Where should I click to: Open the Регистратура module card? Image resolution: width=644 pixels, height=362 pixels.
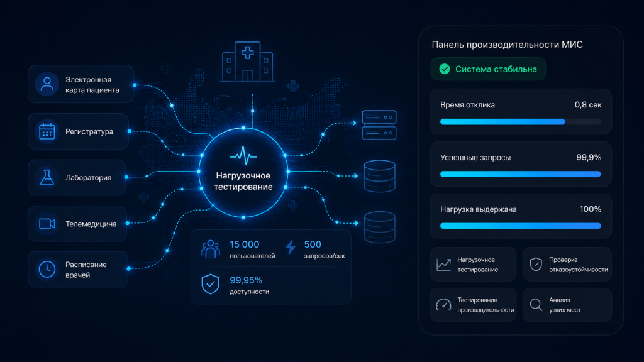[78, 131]
